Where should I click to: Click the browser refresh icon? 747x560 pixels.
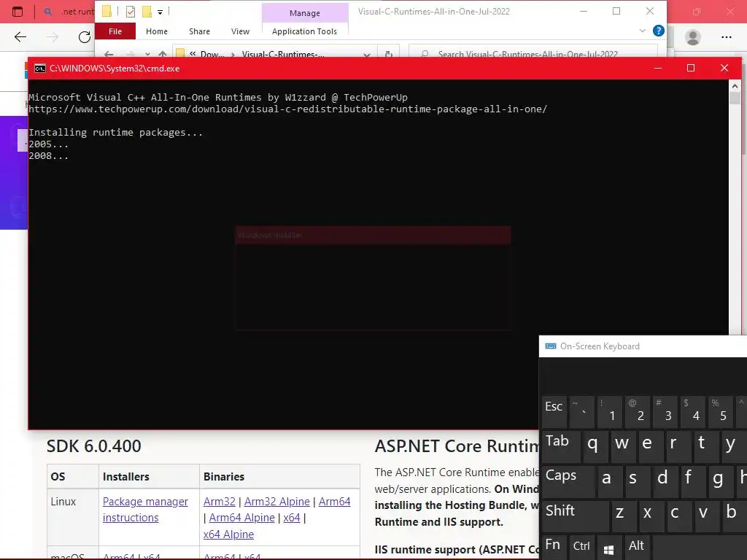point(85,37)
